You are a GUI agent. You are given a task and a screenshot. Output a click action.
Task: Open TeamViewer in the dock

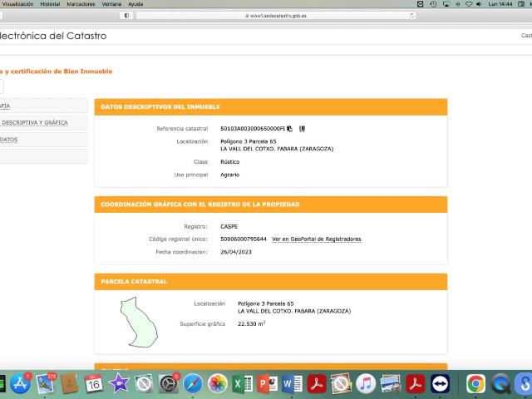point(441,384)
